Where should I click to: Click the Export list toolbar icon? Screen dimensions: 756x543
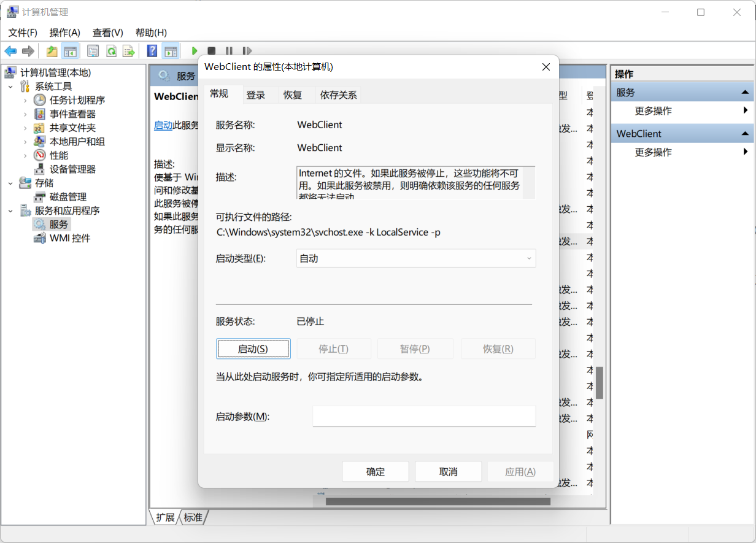point(128,51)
